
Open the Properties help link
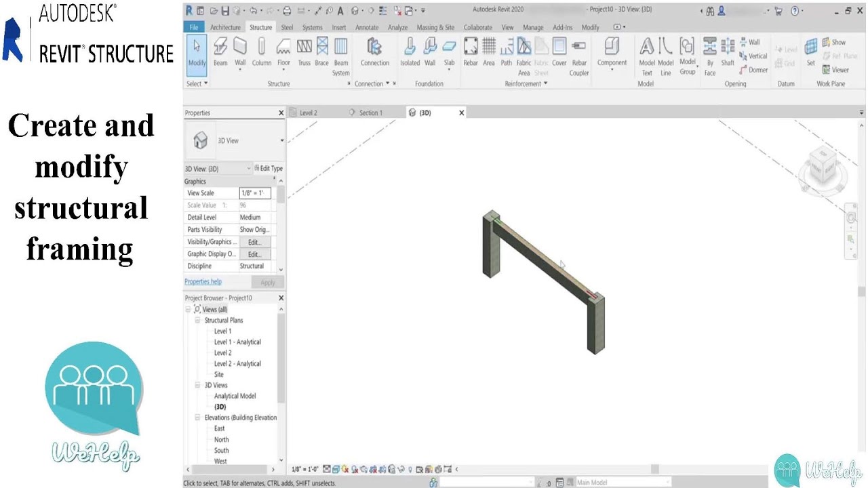(203, 281)
